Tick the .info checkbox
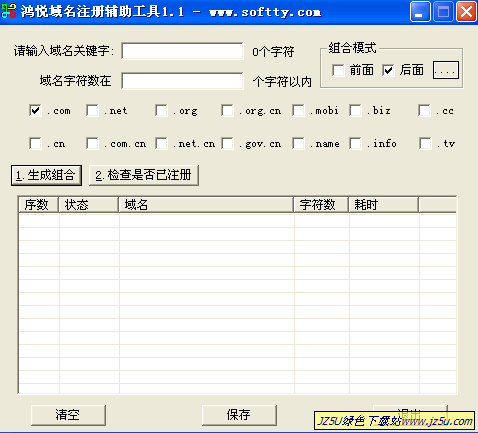Image resolution: width=478 pixels, height=433 pixels. point(355,144)
